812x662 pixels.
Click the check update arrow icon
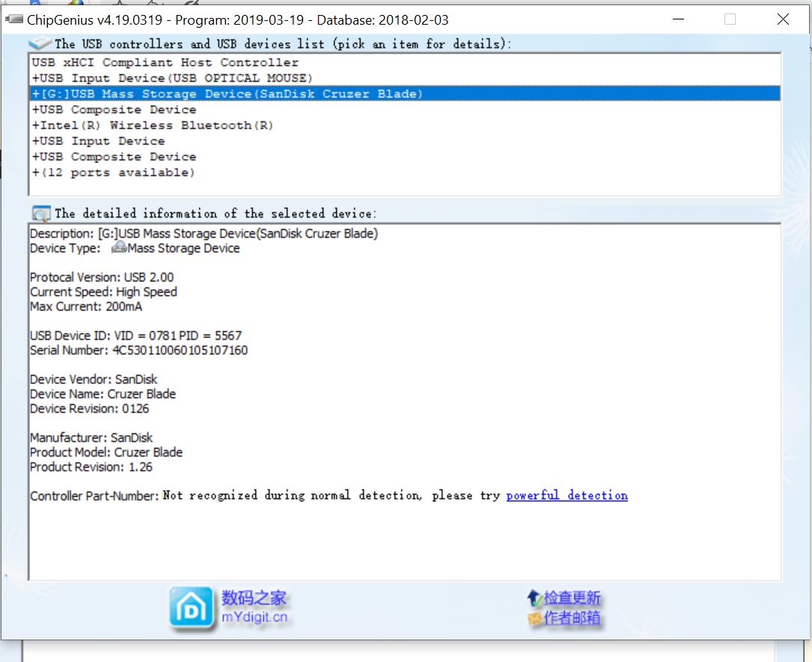click(534, 598)
